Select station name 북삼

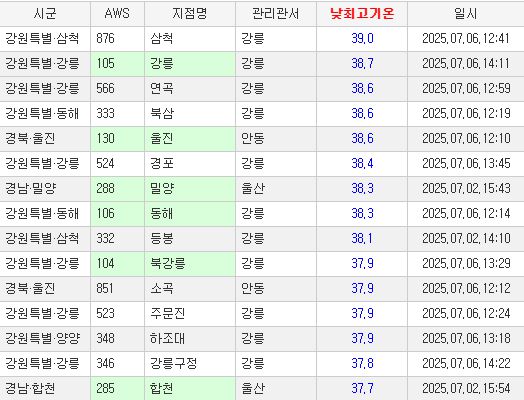(161, 114)
